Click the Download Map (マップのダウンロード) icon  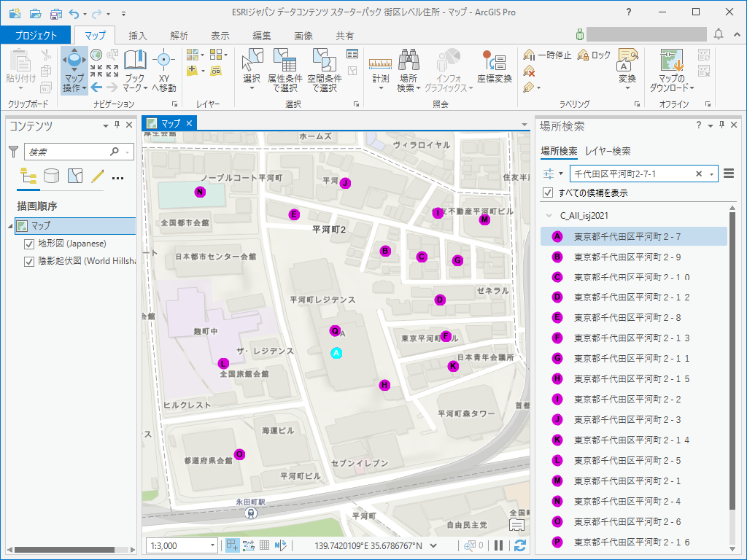pos(671,61)
